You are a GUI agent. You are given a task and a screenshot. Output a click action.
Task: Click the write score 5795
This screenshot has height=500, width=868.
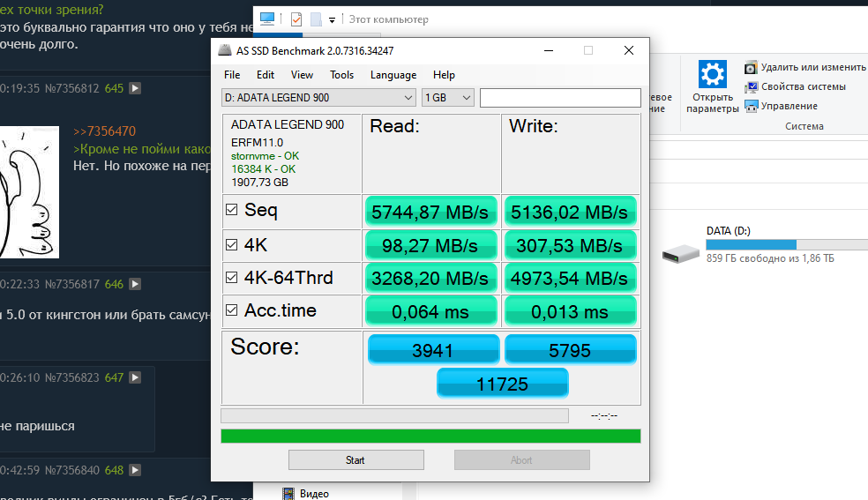(570, 349)
